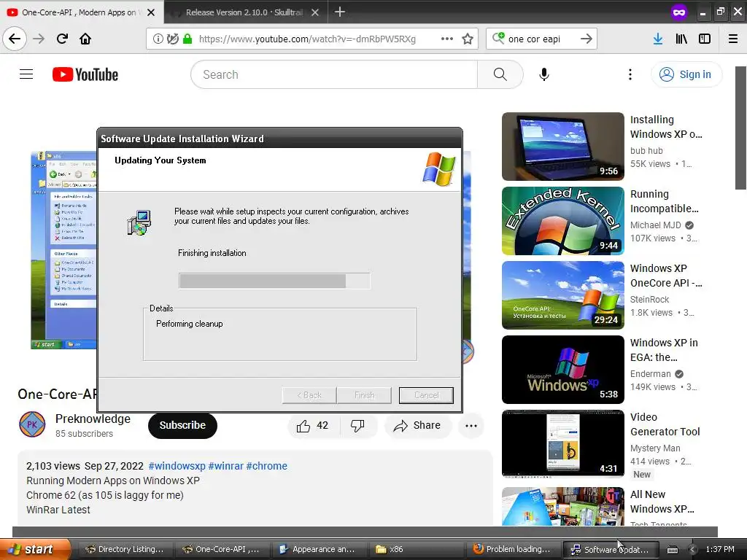Screen dimensions: 747x560
Task: Click the Preknowledge channel name
Action: 93,419
